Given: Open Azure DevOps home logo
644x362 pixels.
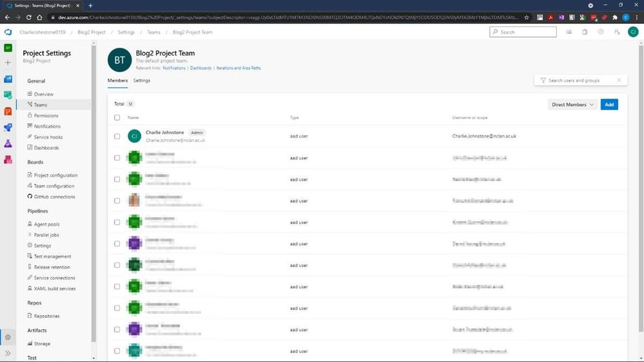Looking at the screenshot, I should click(8, 32).
